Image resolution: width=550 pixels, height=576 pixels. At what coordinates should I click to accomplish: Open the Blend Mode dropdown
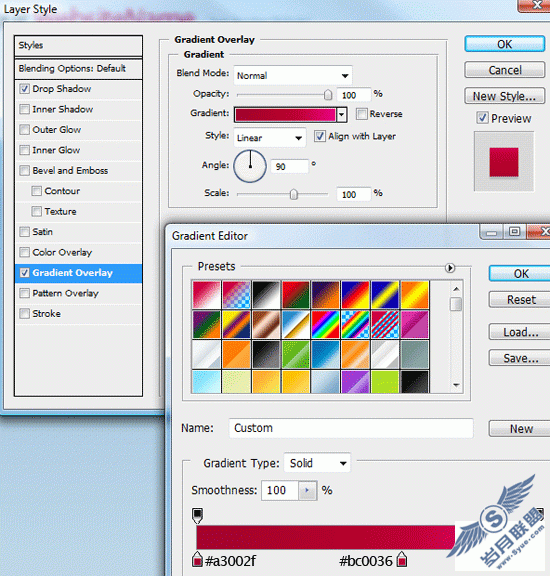point(293,75)
